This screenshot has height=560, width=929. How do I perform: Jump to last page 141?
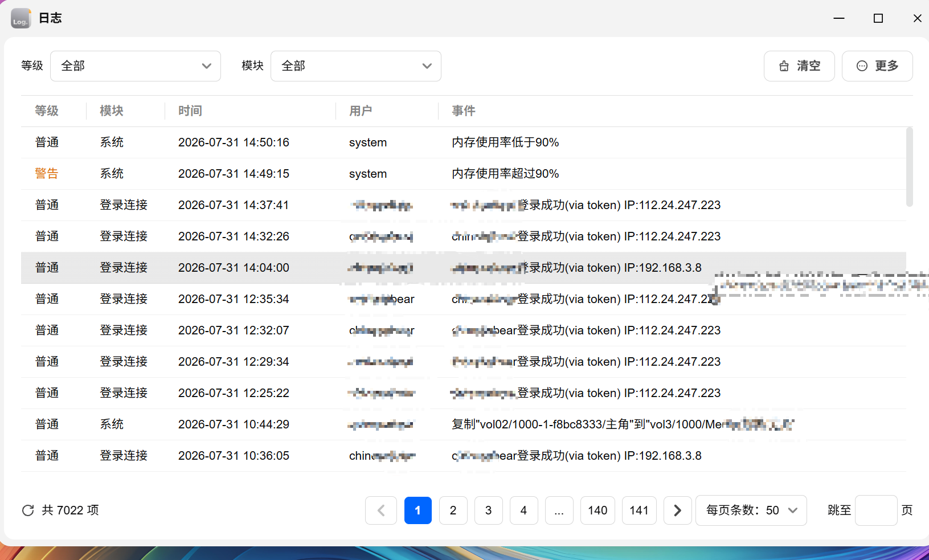(639, 510)
